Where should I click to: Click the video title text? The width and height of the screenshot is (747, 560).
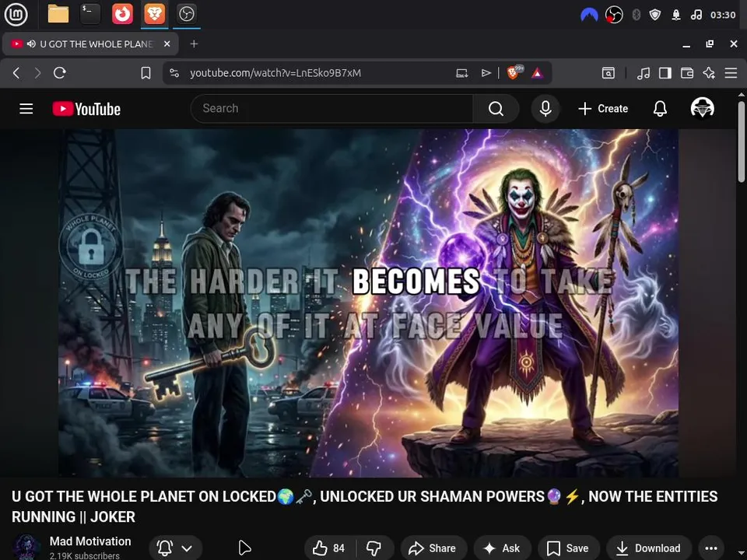point(364,506)
